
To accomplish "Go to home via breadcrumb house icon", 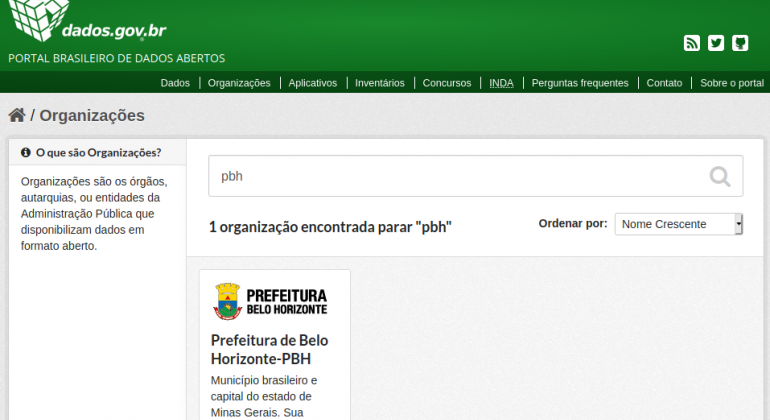I will (17, 115).
